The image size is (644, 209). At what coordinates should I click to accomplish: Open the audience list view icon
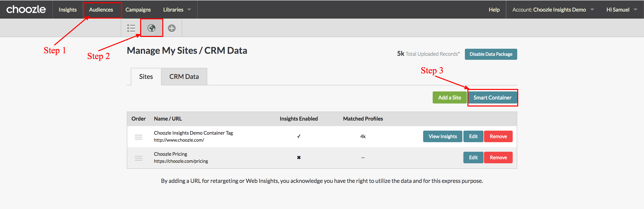click(x=131, y=28)
